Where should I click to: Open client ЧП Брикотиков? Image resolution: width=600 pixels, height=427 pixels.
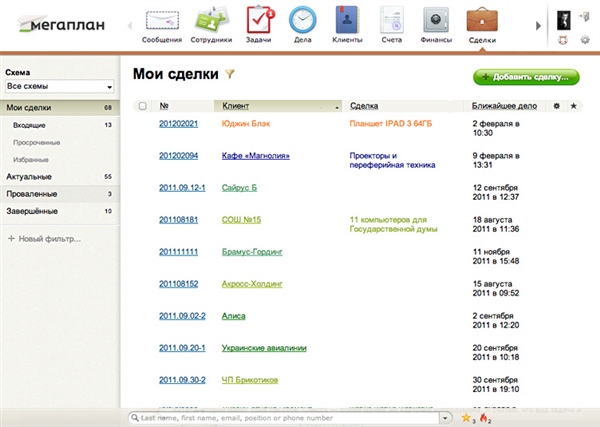click(250, 380)
